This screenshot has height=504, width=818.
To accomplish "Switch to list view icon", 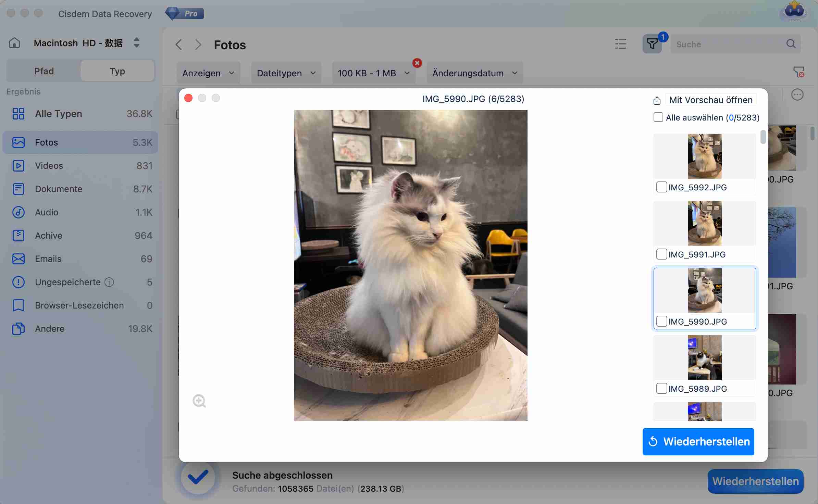I will (620, 44).
